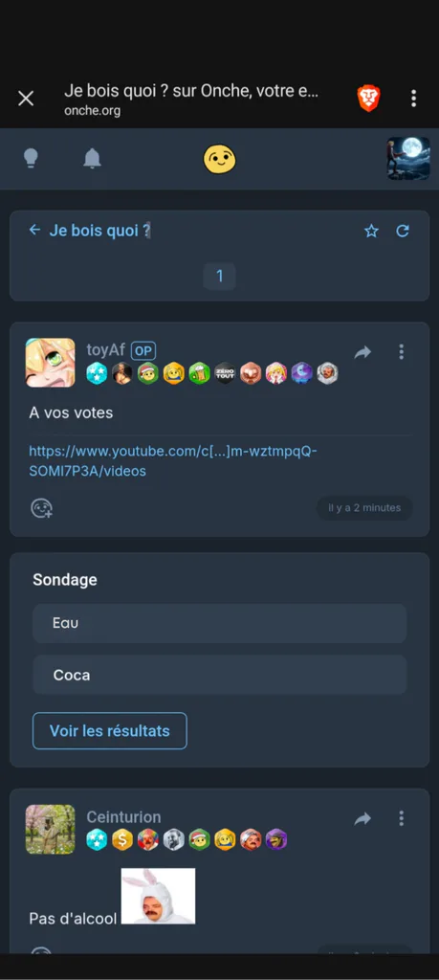Share Ceinturion's reply with arrow icon
The width and height of the screenshot is (439, 980).
[362, 819]
